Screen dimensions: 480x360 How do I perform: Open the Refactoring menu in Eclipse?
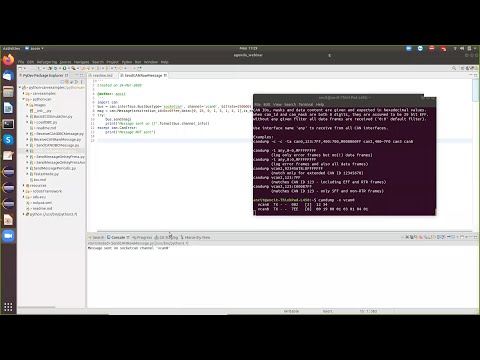(x=47, y=62)
